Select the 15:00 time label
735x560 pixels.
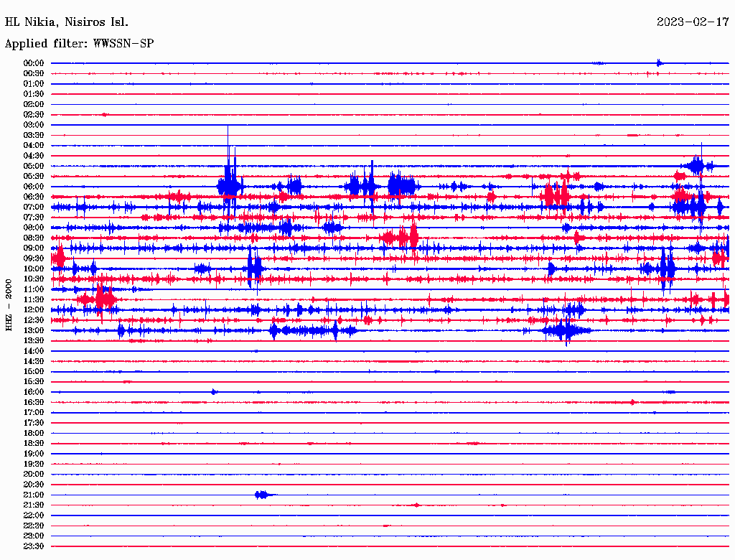pyautogui.click(x=34, y=371)
